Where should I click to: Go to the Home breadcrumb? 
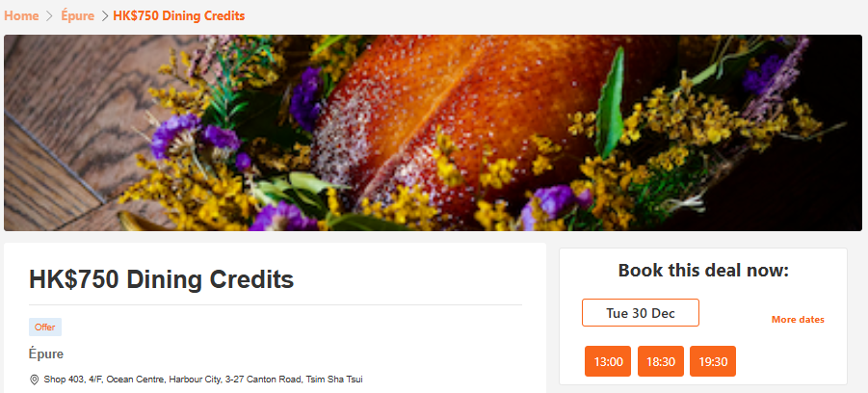(x=21, y=16)
